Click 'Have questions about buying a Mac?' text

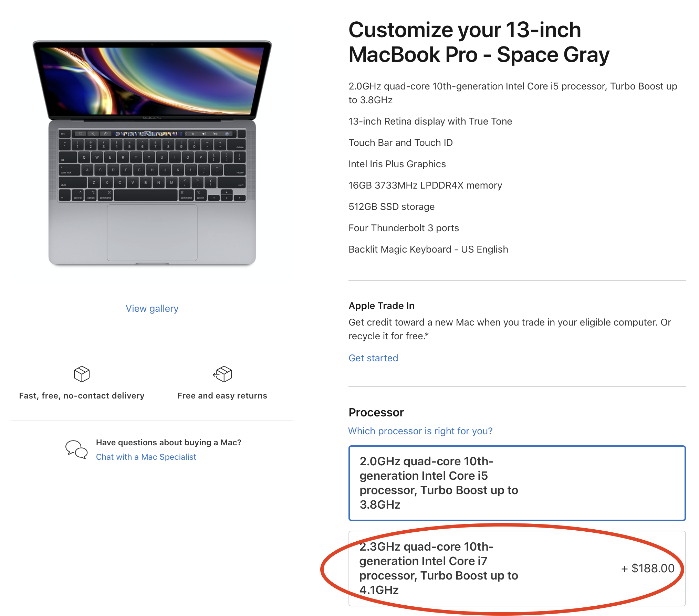pyautogui.click(x=168, y=442)
